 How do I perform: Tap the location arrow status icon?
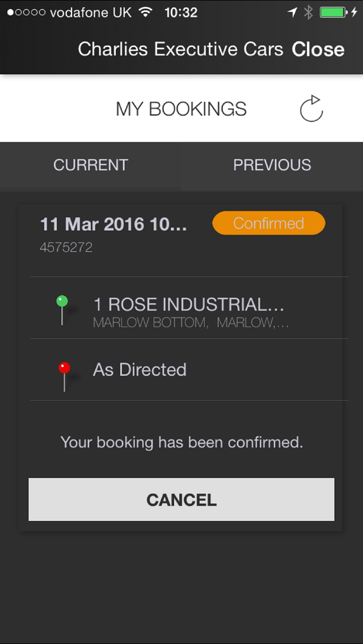click(292, 12)
